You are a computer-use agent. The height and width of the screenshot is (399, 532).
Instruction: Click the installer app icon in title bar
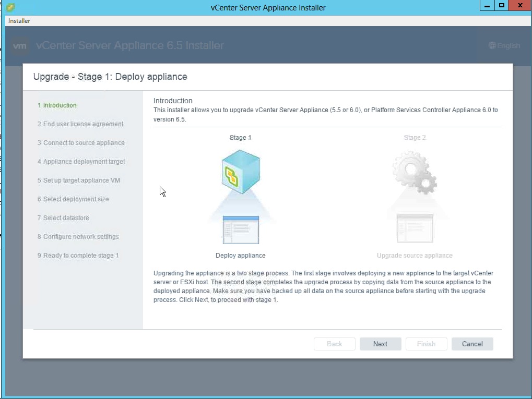[x=10, y=7]
